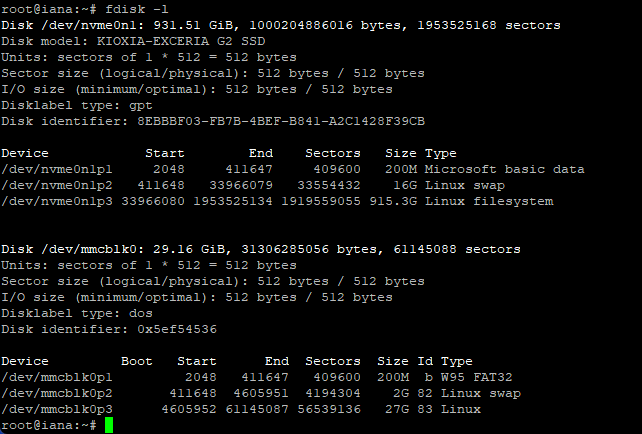
Task: Click the green terminal cursor block
Action: click(x=109, y=425)
